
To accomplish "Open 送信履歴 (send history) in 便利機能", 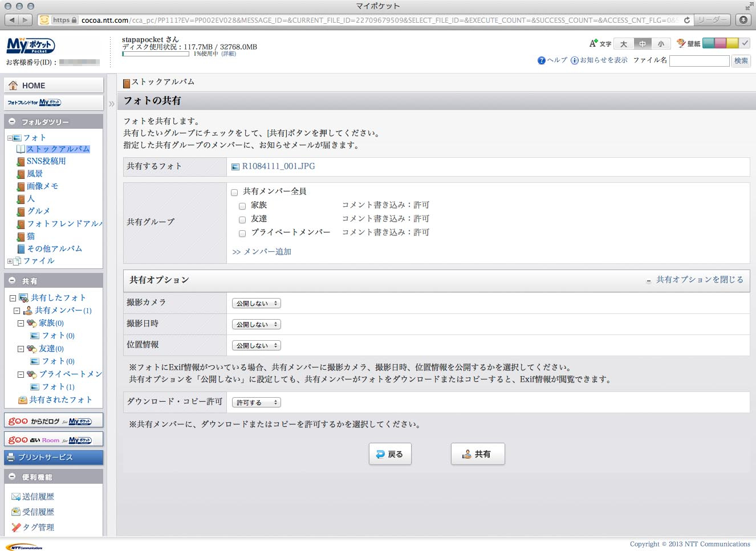I will (x=37, y=496).
